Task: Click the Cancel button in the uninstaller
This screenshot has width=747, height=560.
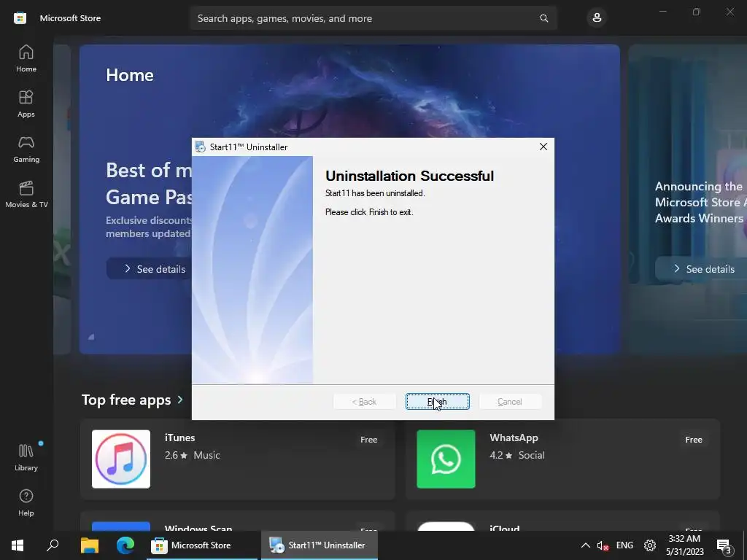Action: (510, 402)
